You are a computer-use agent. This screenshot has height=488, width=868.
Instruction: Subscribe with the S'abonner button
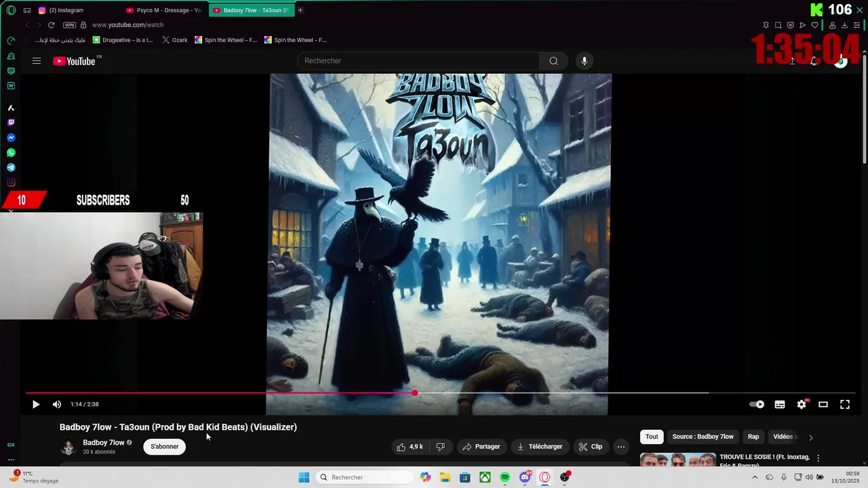tap(165, 447)
